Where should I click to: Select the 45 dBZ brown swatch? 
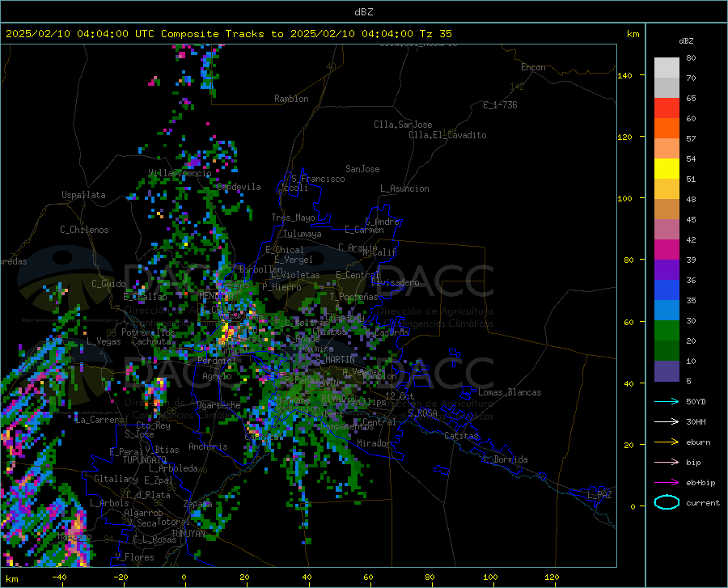tap(667, 209)
